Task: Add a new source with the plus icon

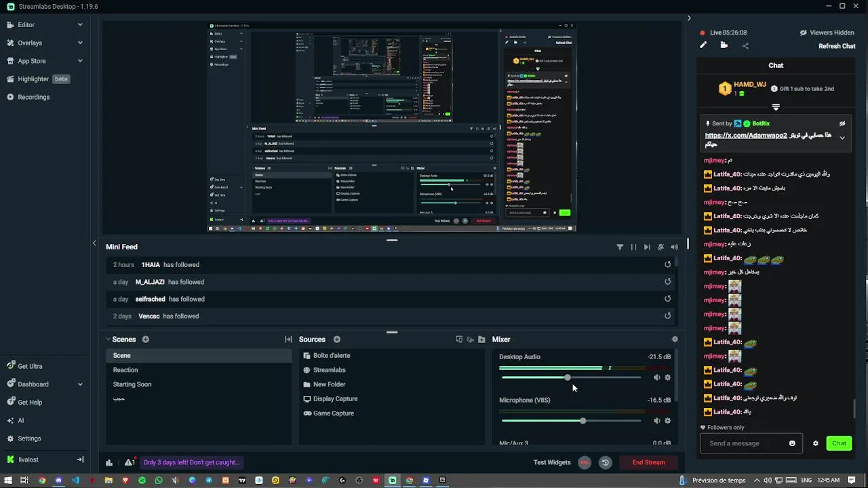Action: pyautogui.click(x=337, y=340)
